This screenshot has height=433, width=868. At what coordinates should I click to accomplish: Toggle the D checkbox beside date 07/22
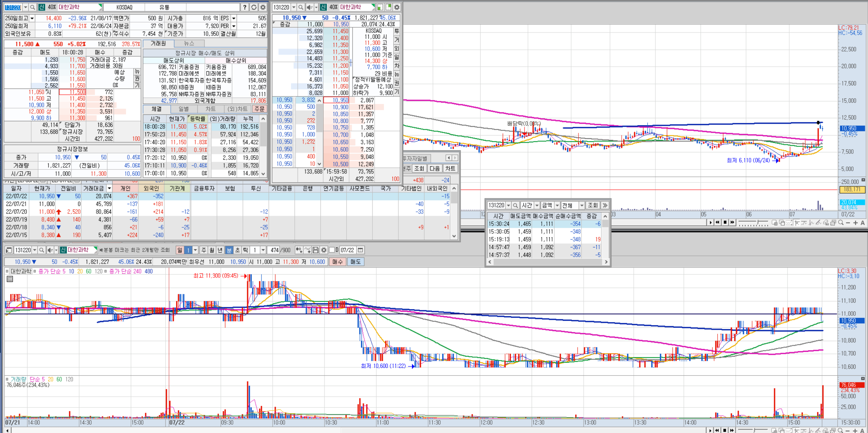[x=332, y=250]
